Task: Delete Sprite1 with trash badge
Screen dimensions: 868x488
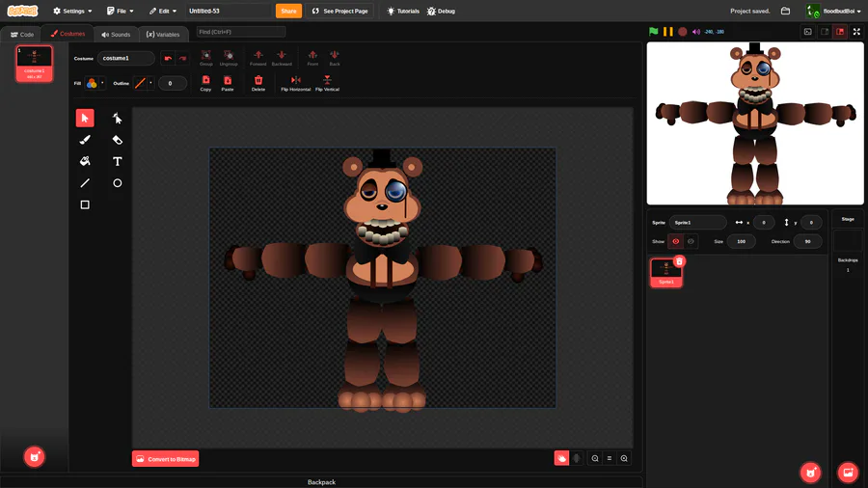Action: tap(679, 261)
